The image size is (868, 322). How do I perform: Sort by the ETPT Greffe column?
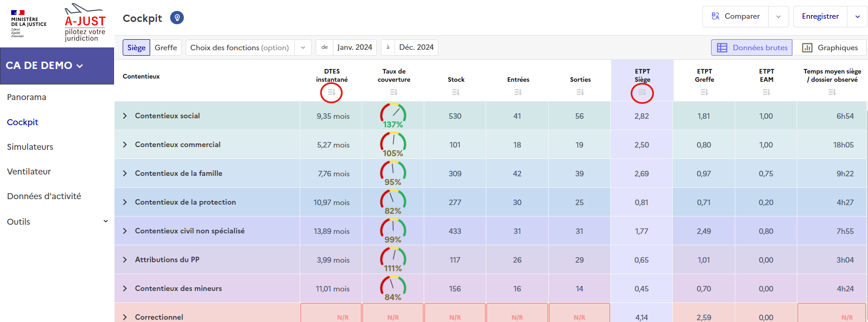pos(704,93)
